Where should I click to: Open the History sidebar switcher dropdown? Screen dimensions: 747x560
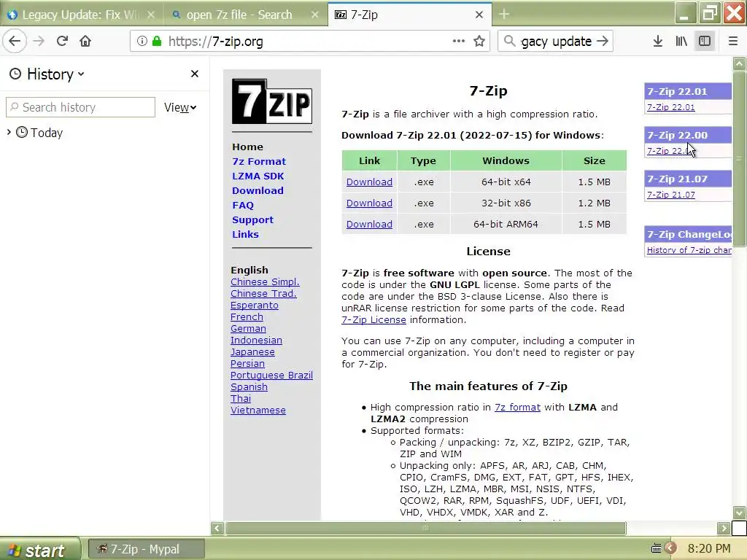pos(47,74)
